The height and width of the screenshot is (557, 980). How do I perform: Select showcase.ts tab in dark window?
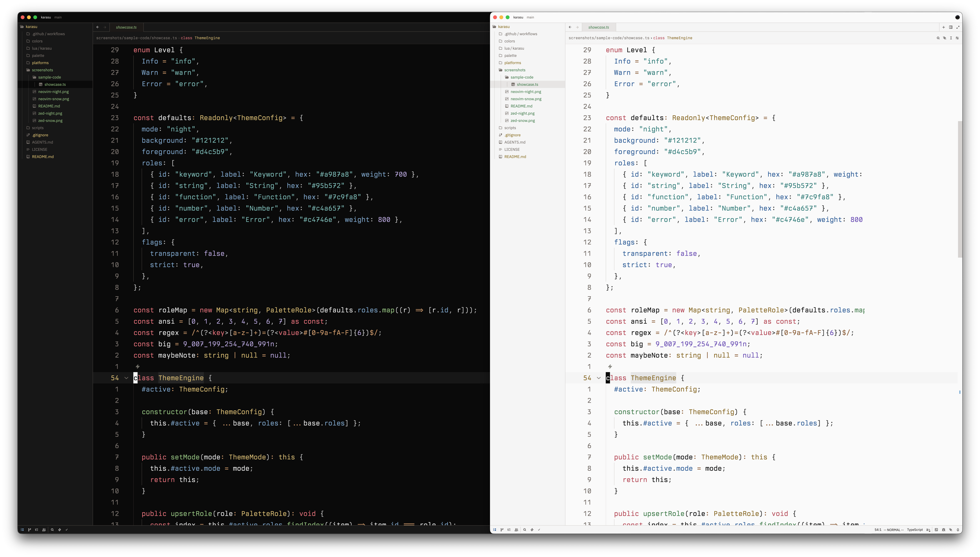tap(126, 27)
